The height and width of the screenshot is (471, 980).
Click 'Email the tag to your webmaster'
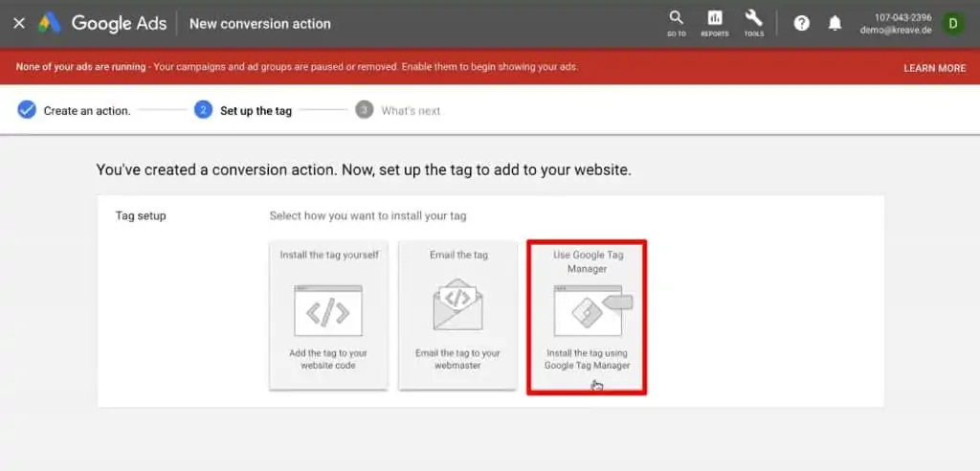click(458, 359)
